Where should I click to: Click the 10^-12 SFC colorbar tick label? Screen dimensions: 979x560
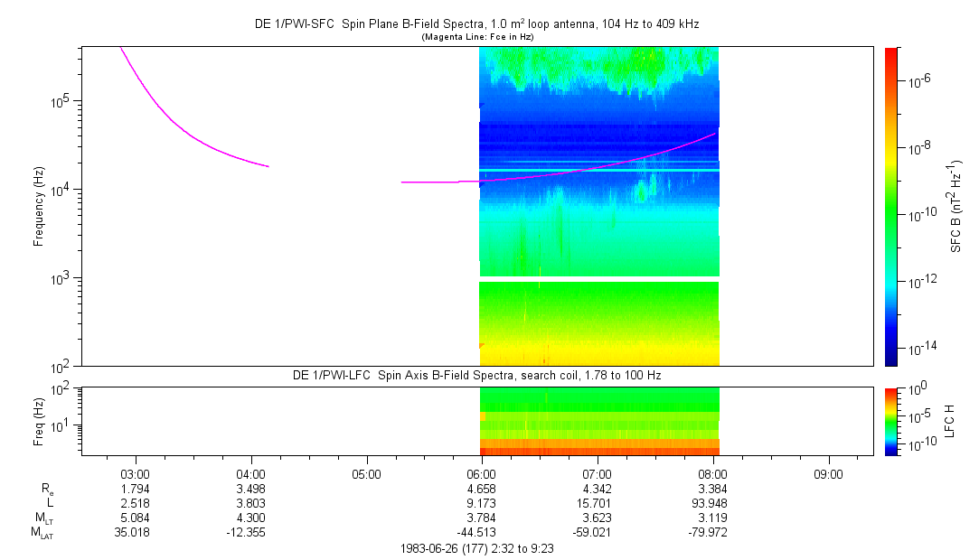921,280
